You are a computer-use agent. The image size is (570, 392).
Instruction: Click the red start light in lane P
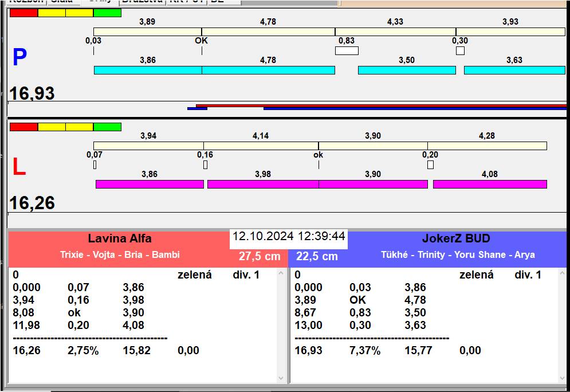point(23,13)
